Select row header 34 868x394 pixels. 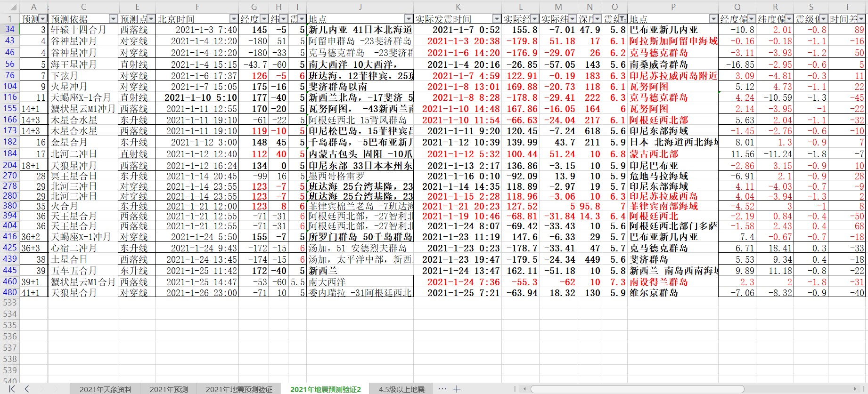(9, 29)
